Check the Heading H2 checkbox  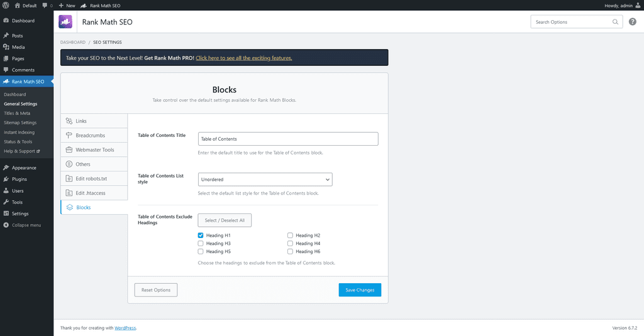(290, 236)
